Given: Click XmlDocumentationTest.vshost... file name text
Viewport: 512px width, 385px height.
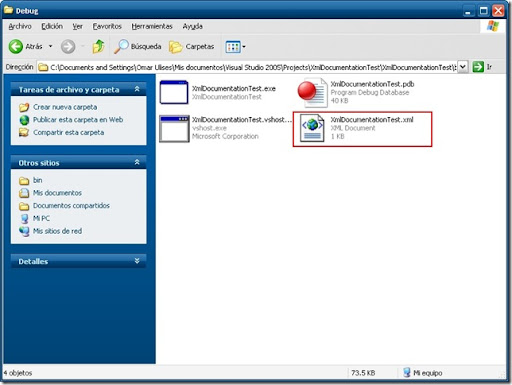Looking at the screenshot, I should tap(242, 120).
